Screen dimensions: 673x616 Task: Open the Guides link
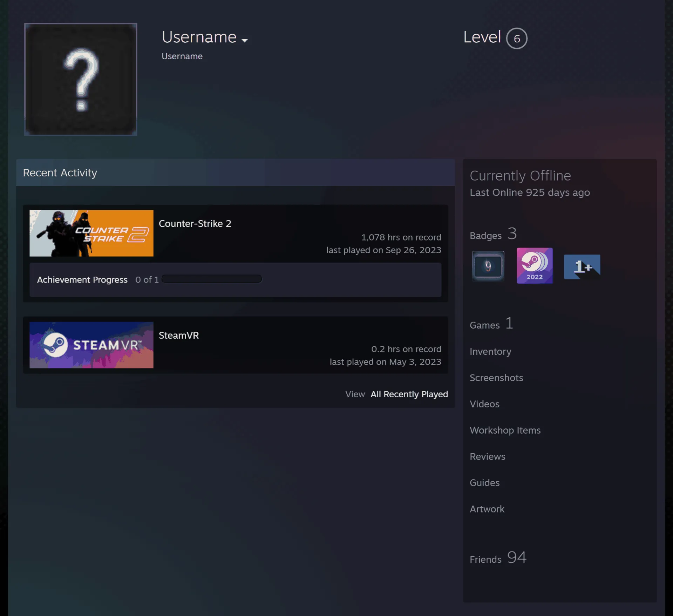pyautogui.click(x=484, y=483)
